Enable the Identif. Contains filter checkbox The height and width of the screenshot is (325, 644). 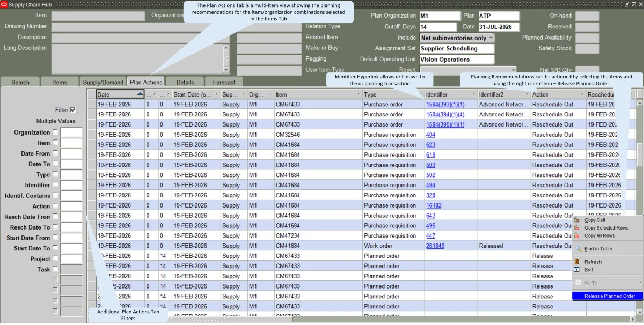click(55, 195)
